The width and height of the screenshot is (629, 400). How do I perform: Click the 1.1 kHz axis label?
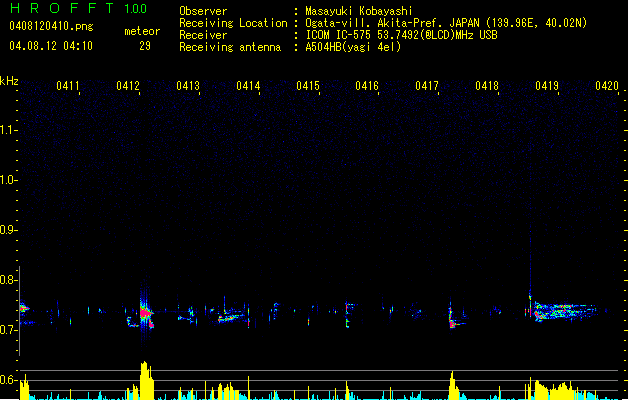8,130
